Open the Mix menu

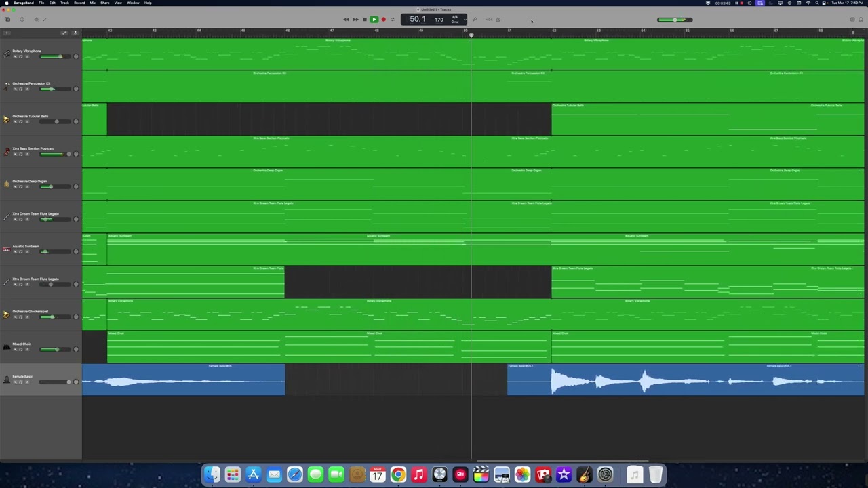pyautogui.click(x=93, y=3)
